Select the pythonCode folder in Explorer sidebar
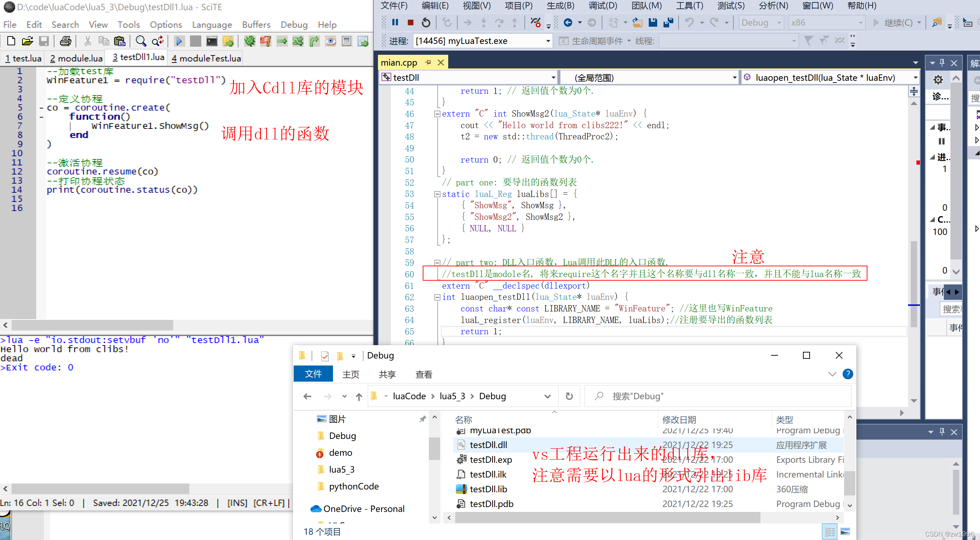The width and height of the screenshot is (980, 540). pyautogui.click(x=353, y=486)
